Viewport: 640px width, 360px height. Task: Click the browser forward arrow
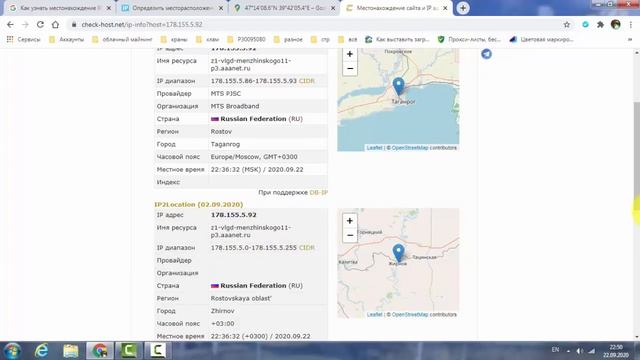point(25,24)
